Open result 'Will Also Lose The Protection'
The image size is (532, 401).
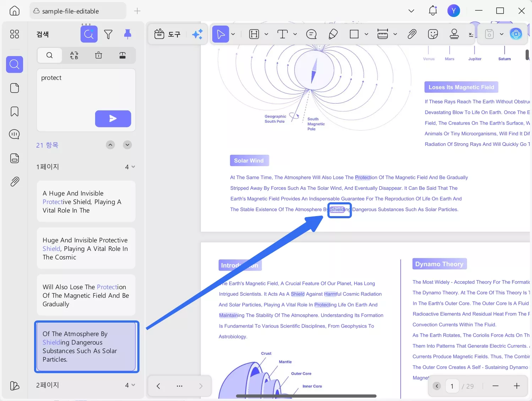coord(86,295)
